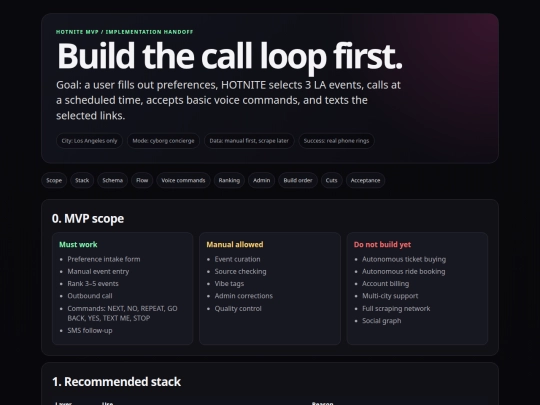Select the Flow nav pill
Viewport: 540px width, 405px height.
pos(142,180)
